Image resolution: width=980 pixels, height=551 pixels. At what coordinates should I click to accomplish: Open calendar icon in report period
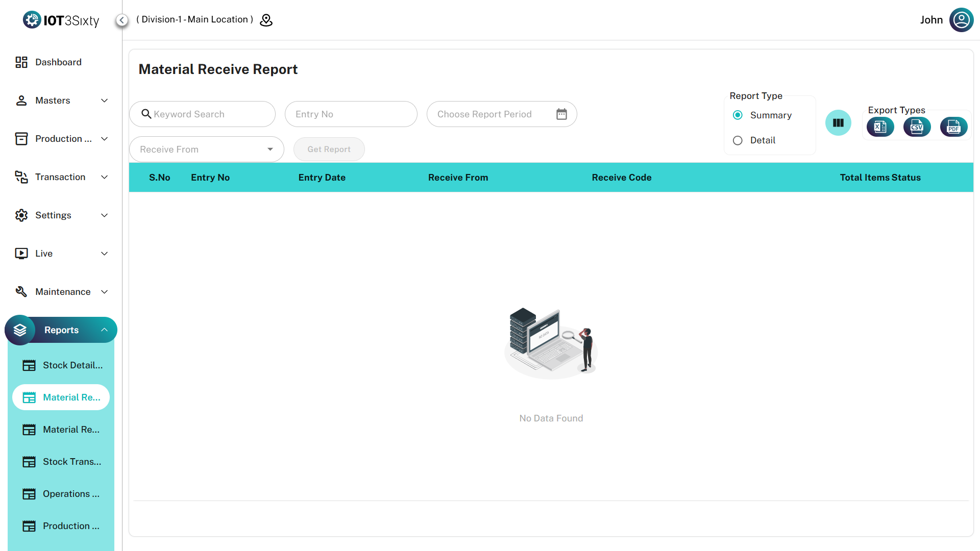[x=561, y=114]
